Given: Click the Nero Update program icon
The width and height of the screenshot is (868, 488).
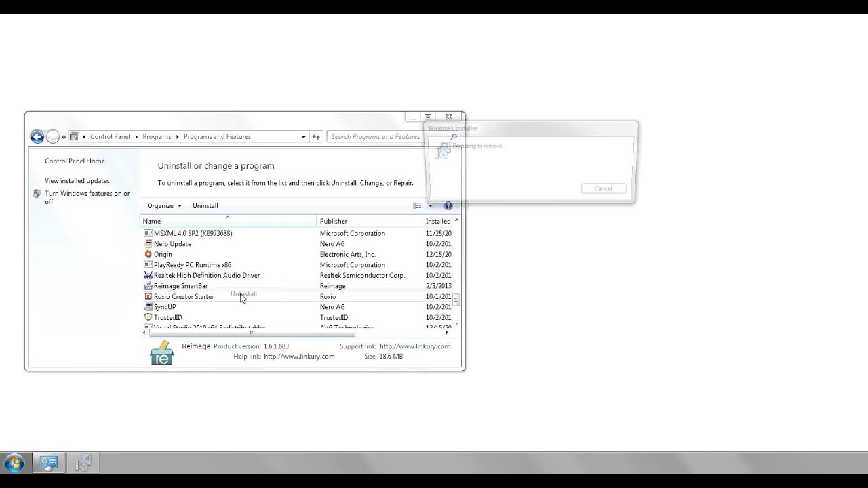Looking at the screenshot, I should 148,244.
